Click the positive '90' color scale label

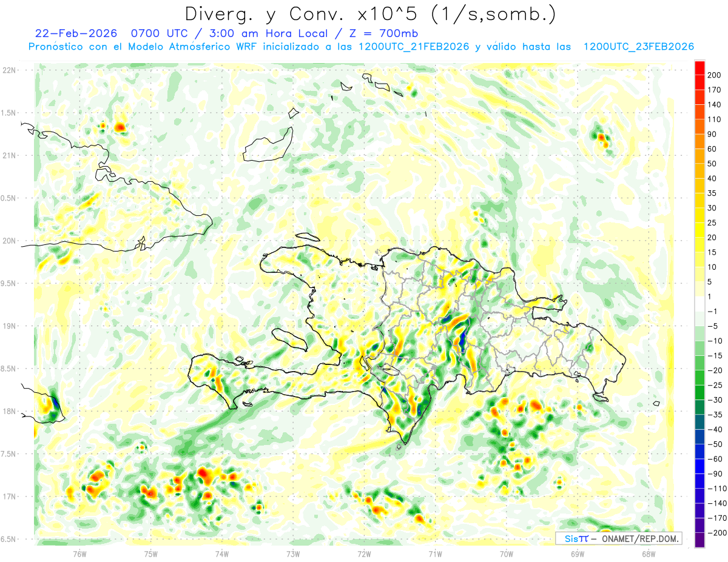[712, 134]
